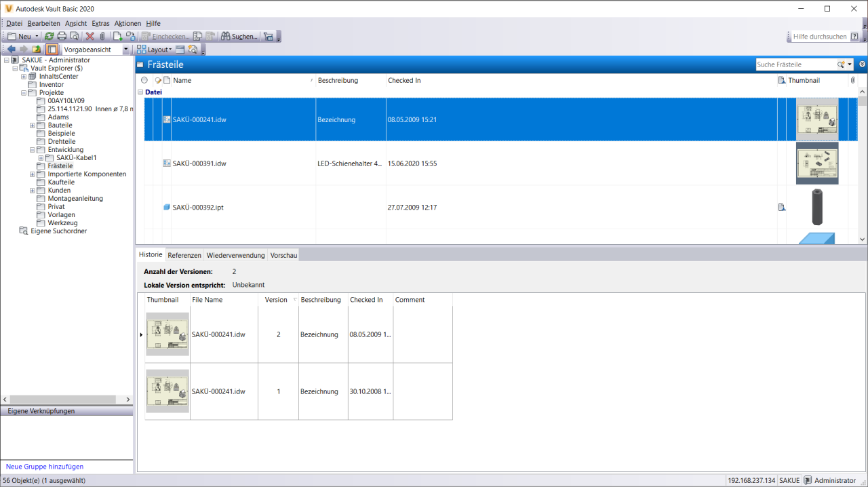Click the Neu toolbar button
This screenshot has height=487, width=868.
pos(19,37)
